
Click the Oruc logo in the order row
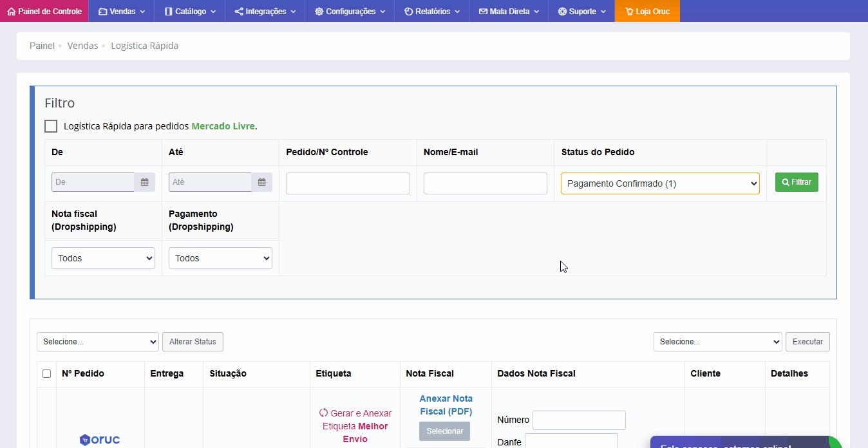click(100, 440)
